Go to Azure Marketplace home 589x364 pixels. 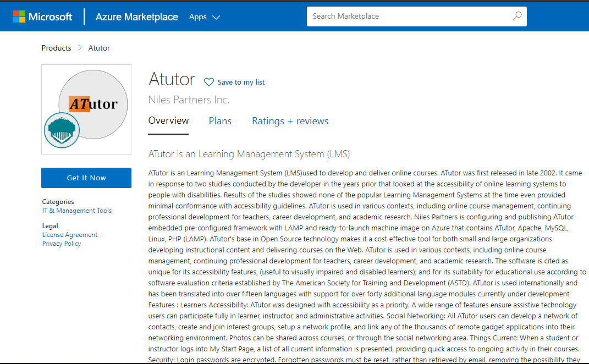tap(136, 16)
